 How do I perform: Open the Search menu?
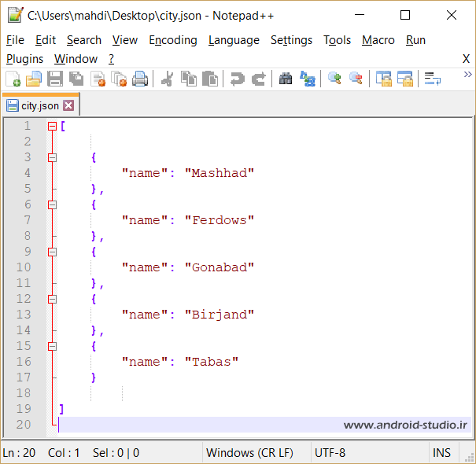point(84,40)
